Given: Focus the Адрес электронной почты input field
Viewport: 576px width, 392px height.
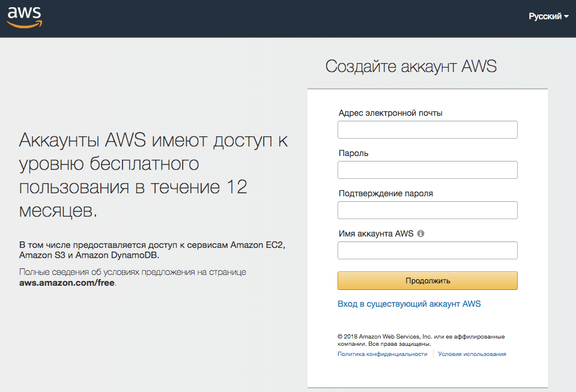Looking at the screenshot, I should click(427, 130).
